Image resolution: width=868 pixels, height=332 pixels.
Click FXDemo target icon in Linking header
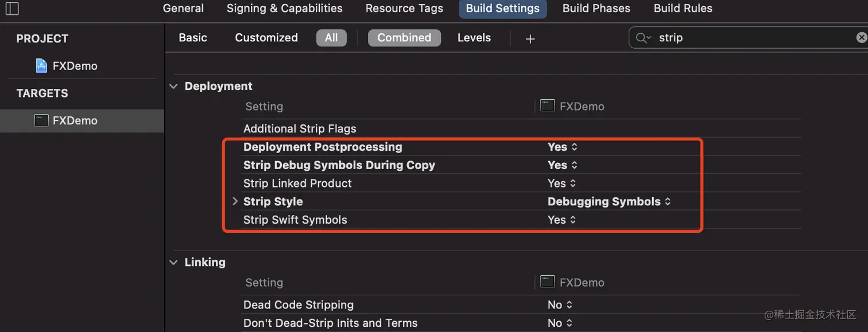pyautogui.click(x=548, y=282)
